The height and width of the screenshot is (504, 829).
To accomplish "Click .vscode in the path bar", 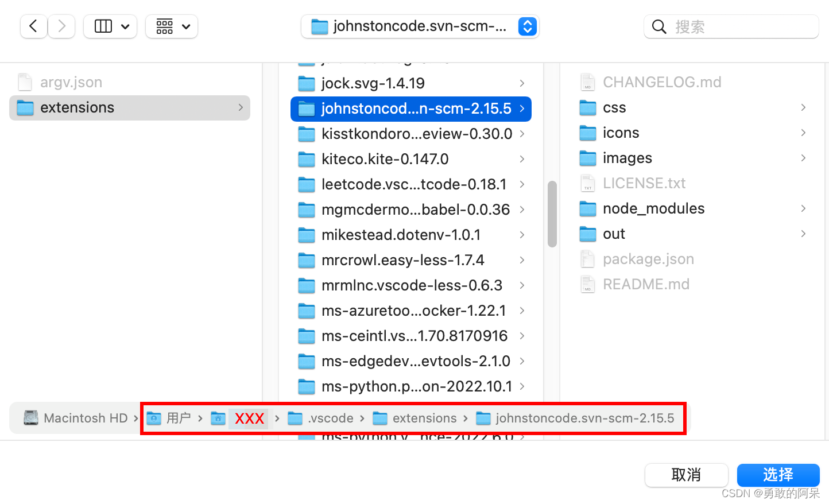I will coord(320,418).
